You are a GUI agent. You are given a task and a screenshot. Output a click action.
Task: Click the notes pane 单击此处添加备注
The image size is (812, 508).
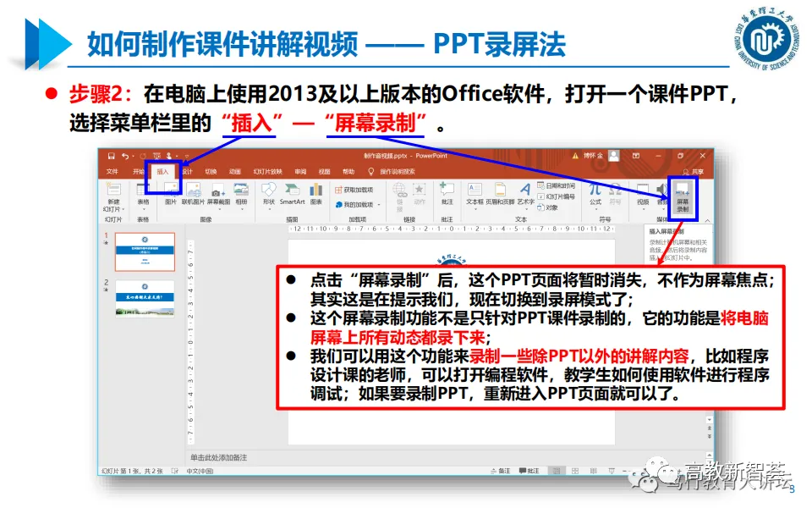(218, 457)
